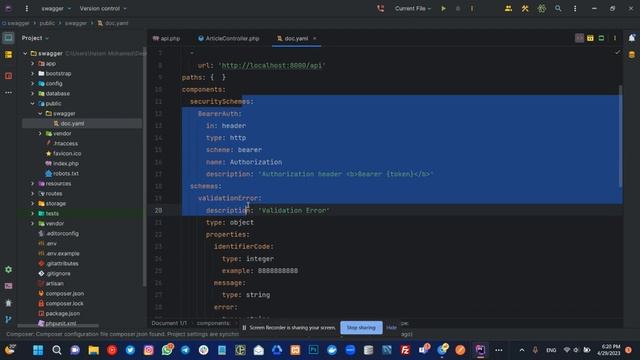640x360 pixels.
Task: Open the main hamburger menu
Action: point(27,8)
